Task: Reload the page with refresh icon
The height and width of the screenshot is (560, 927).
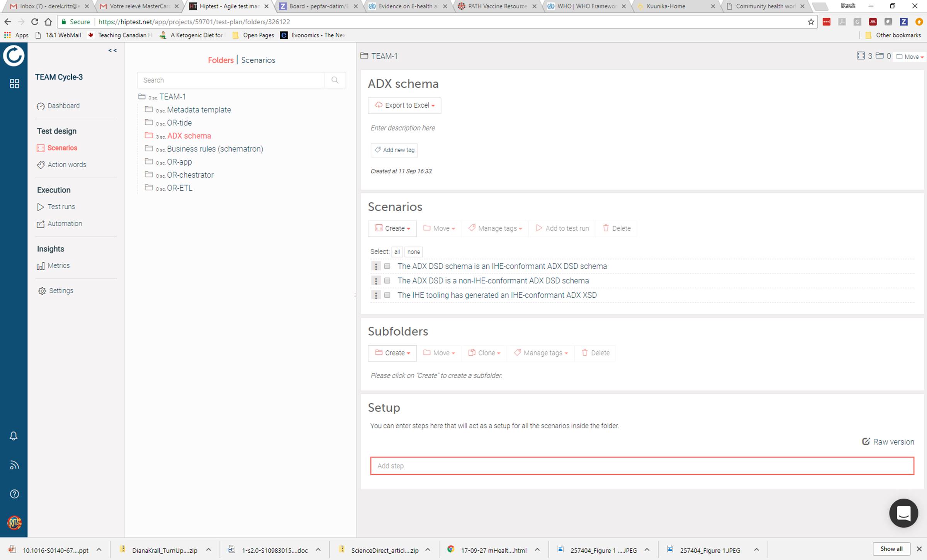Action: (35, 22)
